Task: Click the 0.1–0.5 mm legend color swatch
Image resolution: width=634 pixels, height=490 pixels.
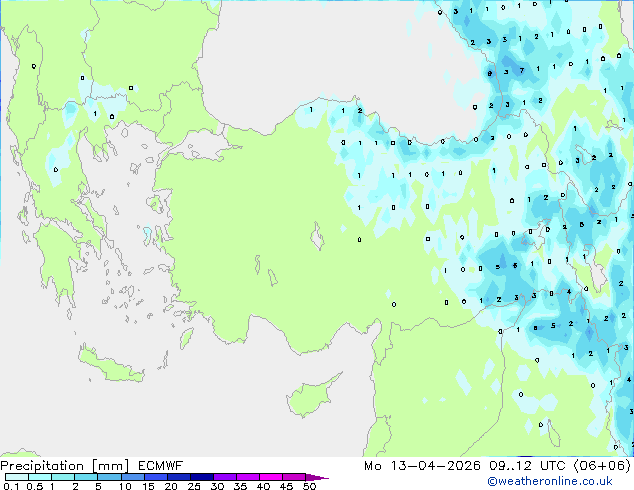Action: click(17, 477)
